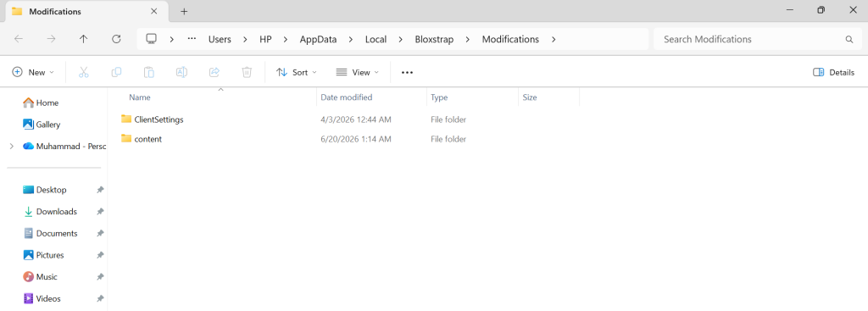Click the Paste clipboard icon
The height and width of the screenshot is (311, 868).
pyautogui.click(x=149, y=73)
